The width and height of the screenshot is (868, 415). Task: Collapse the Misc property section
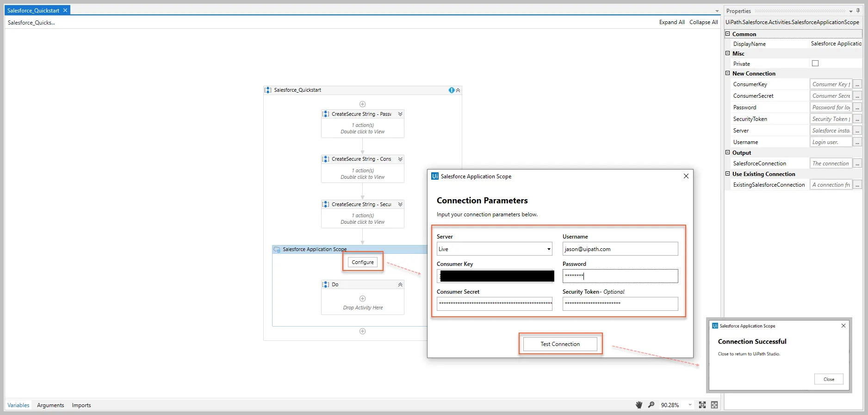tap(728, 53)
